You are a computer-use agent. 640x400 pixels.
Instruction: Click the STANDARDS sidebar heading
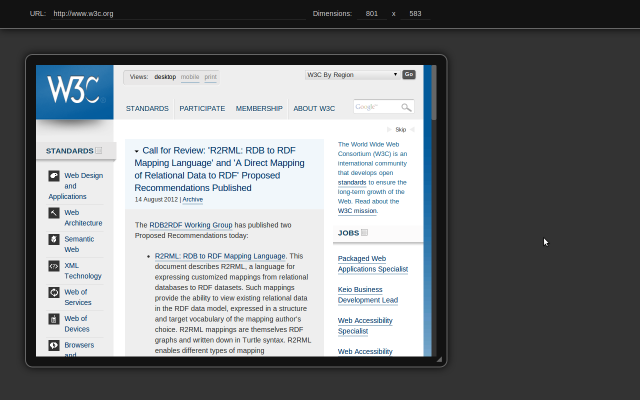click(69, 151)
